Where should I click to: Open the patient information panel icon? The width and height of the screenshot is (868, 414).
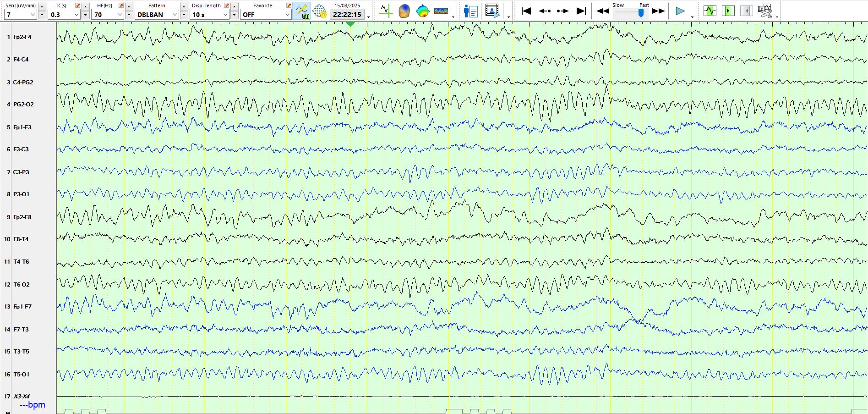(x=470, y=11)
